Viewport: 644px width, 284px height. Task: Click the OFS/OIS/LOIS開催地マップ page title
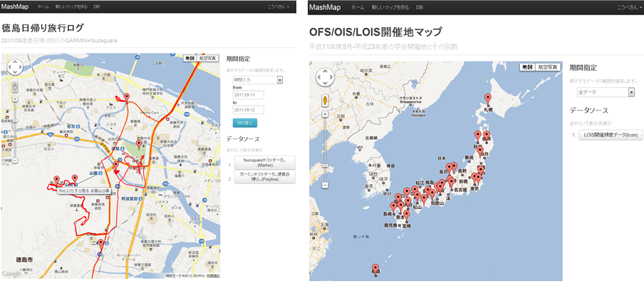click(375, 31)
